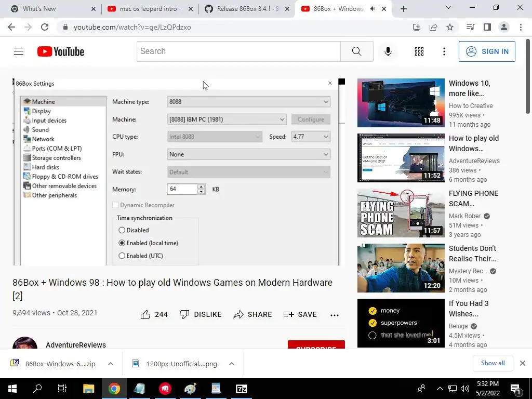Screen dimensions: 532x399
Task: Select the Network settings category
Action: click(43, 139)
